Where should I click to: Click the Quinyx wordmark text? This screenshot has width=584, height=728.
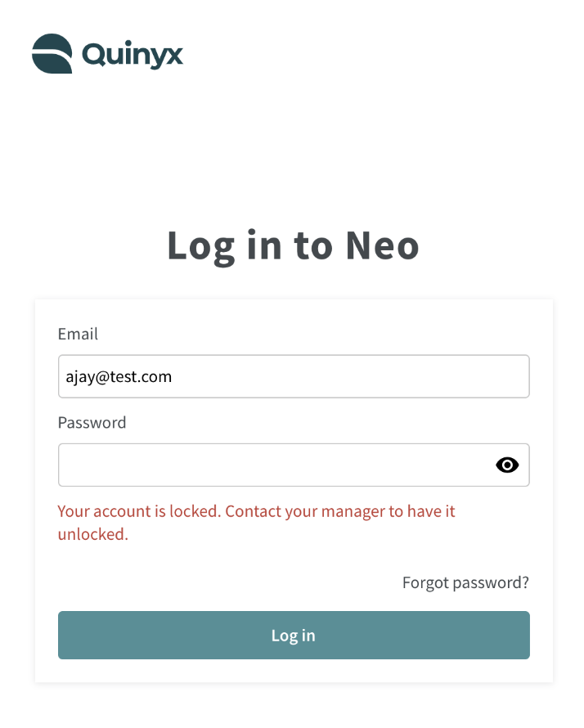(133, 55)
